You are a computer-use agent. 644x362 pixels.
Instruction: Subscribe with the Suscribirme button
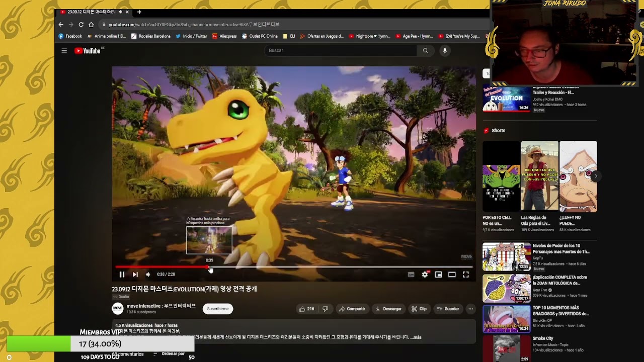(x=218, y=309)
